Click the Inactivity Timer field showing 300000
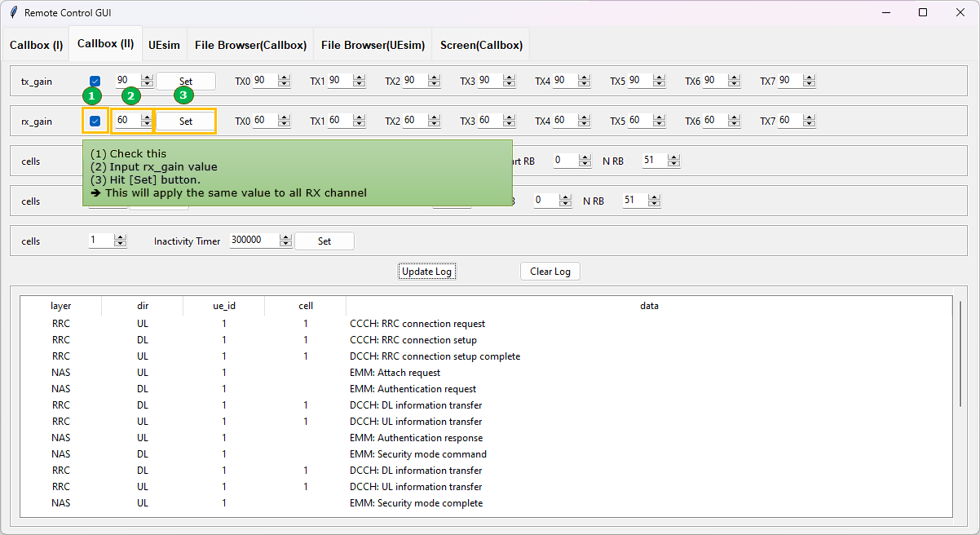Viewport: 980px width, 535px height. 254,241
